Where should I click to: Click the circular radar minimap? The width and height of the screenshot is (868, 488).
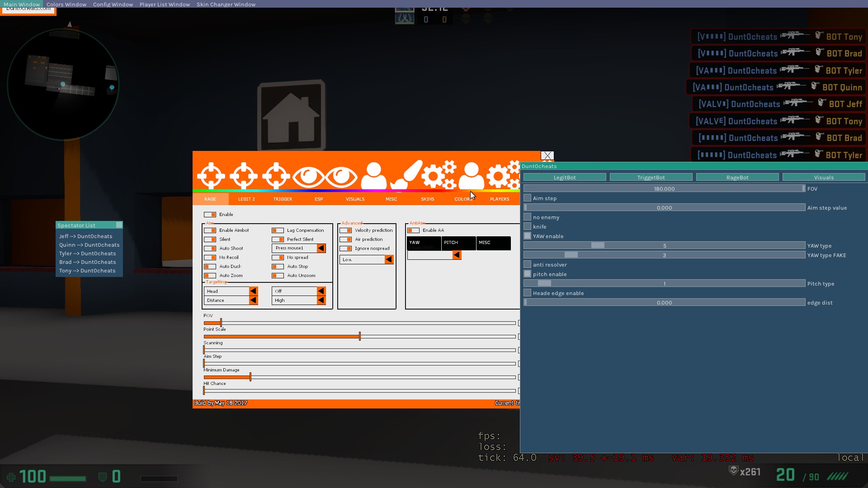pos(63,84)
